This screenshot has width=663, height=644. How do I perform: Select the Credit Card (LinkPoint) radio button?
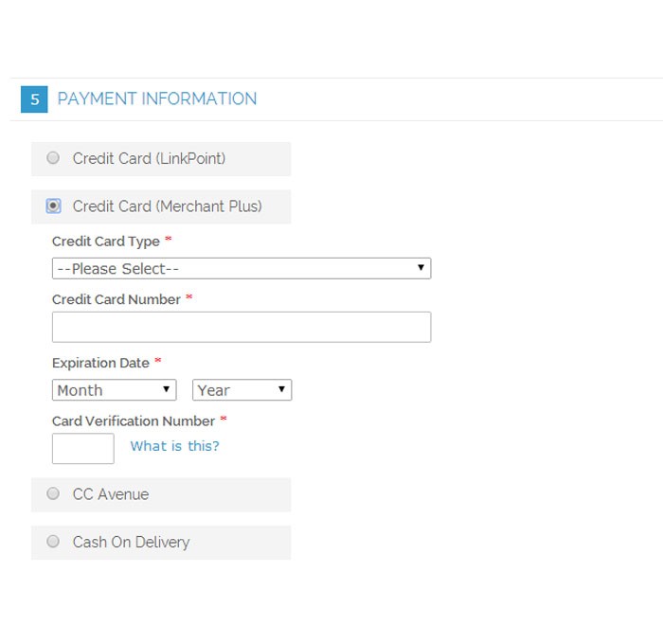pos(53,158)
